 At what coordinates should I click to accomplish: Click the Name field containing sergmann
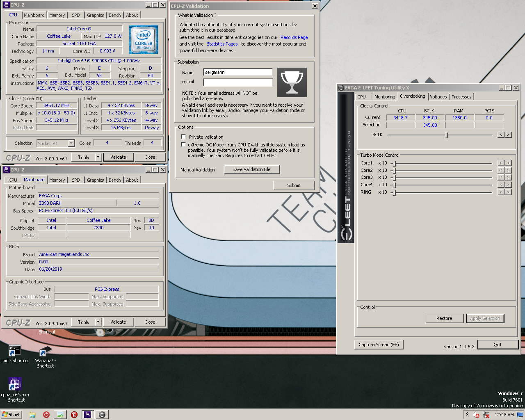pos(238,72)
